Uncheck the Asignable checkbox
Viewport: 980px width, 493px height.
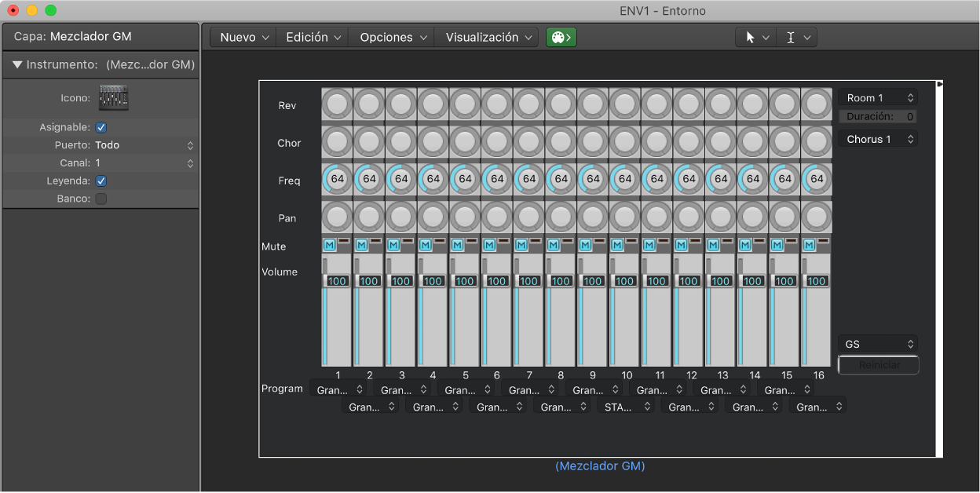(101, 127)
